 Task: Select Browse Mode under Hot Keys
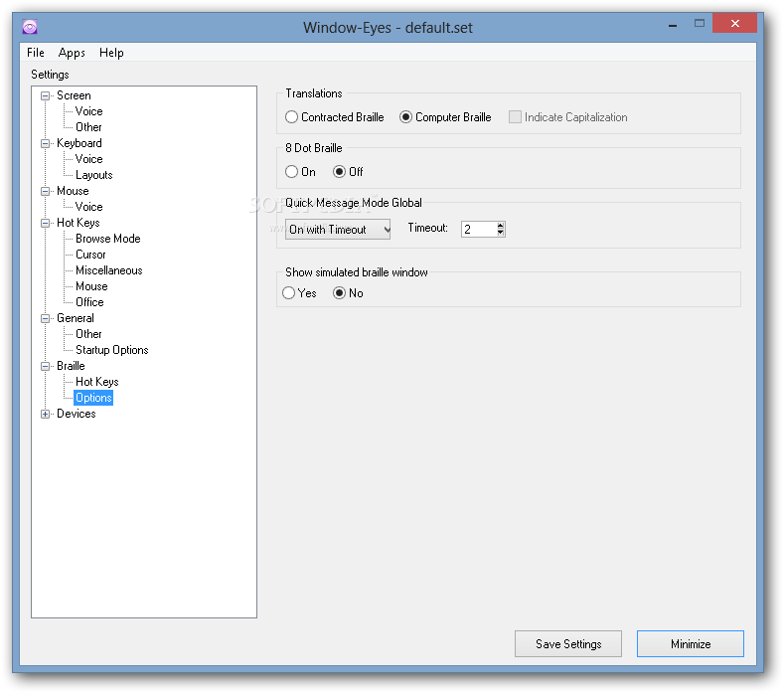pyautogui.click(x=108, y=239)
